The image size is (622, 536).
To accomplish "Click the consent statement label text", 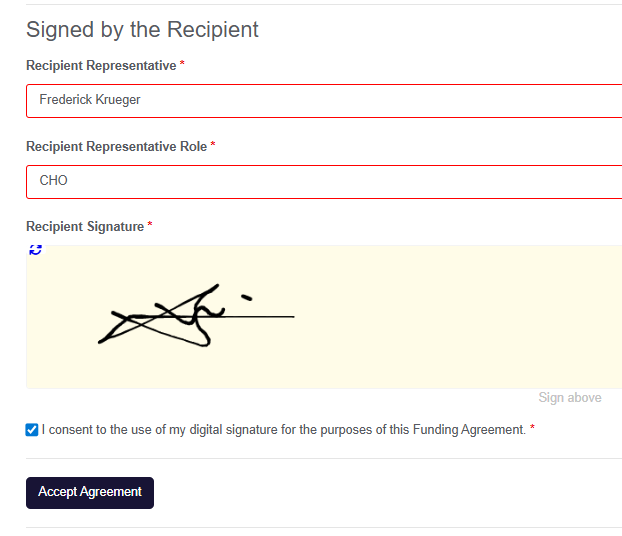I will [x=283, y=430].
